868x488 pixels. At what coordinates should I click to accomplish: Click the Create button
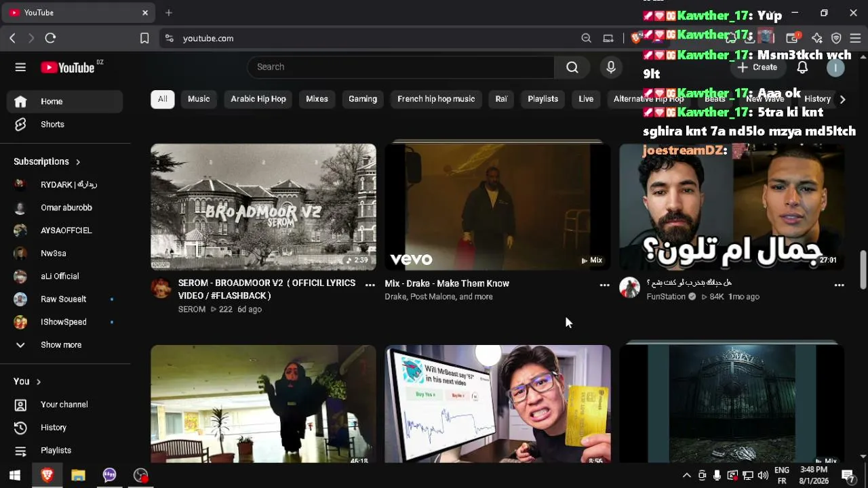pyautogui.click(x=757, y=67)
